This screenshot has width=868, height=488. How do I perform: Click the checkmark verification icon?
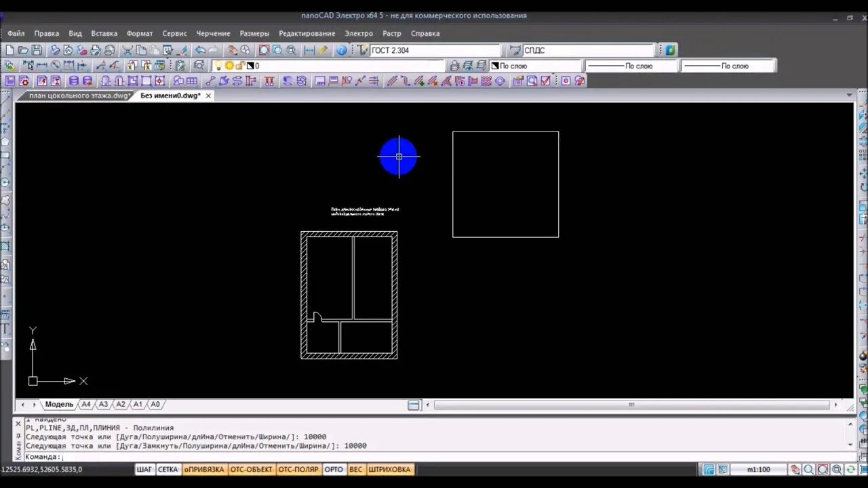point(545,81)
